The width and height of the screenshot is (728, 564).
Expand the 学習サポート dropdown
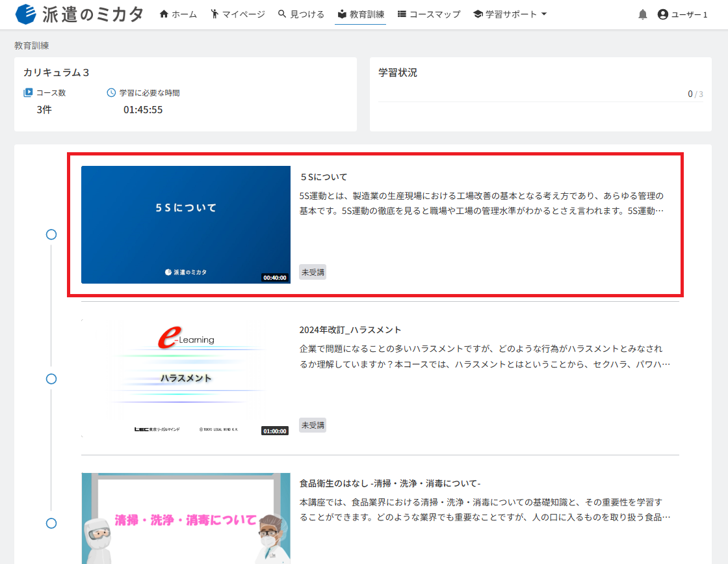click(510, 14)
